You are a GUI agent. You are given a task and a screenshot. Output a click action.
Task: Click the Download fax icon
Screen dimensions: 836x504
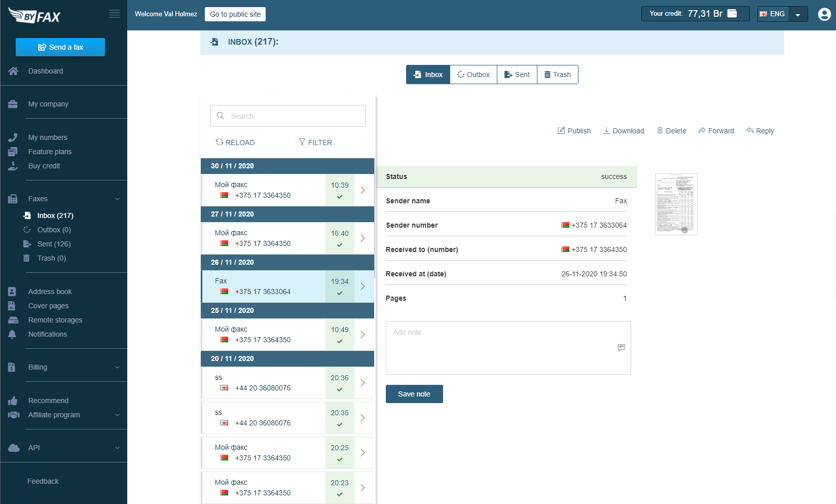[x=606, y=131]
